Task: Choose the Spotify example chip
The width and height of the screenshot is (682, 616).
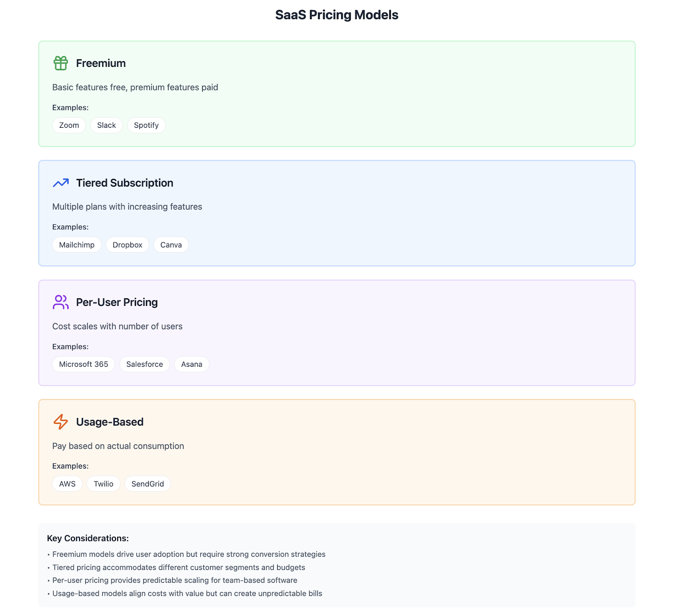Action: click(x=146, y=125)
